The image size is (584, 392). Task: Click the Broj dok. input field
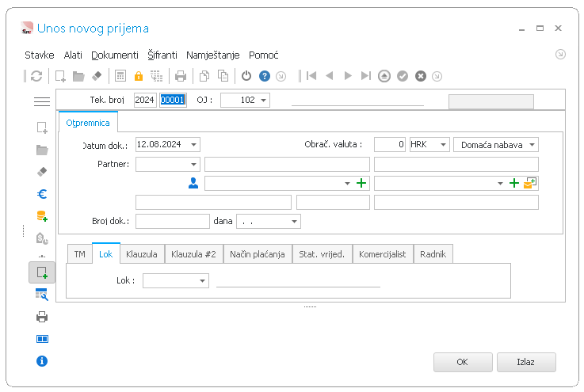click(173, 222)
